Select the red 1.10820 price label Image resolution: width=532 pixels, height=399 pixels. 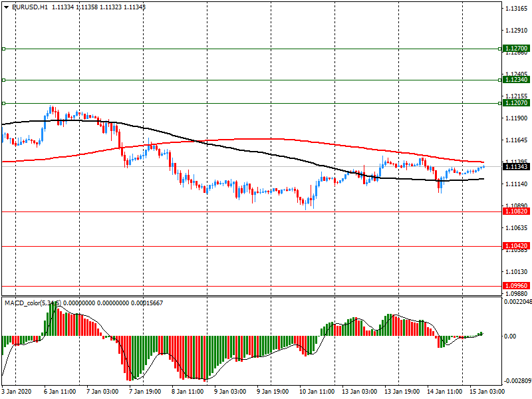click(516, 211)
